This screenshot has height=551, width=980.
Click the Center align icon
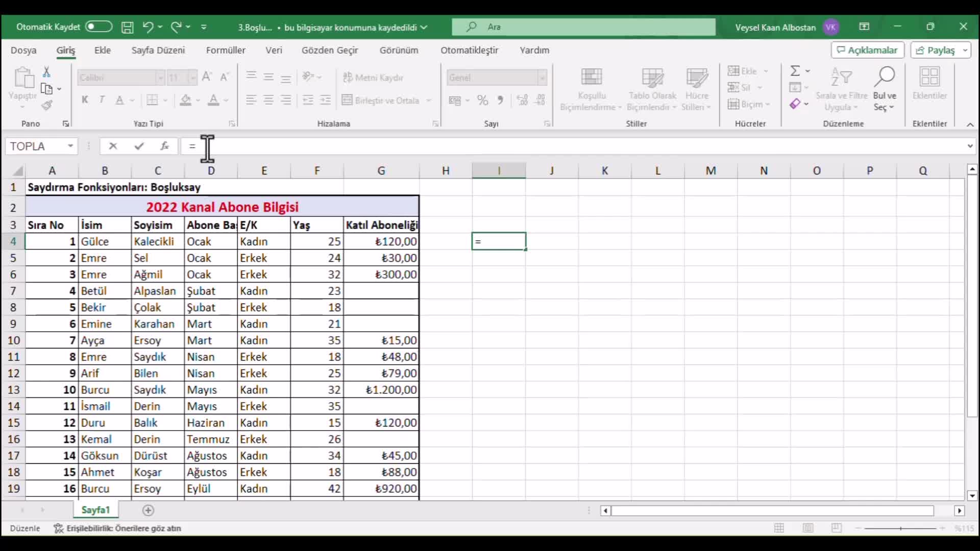point(268,100)
